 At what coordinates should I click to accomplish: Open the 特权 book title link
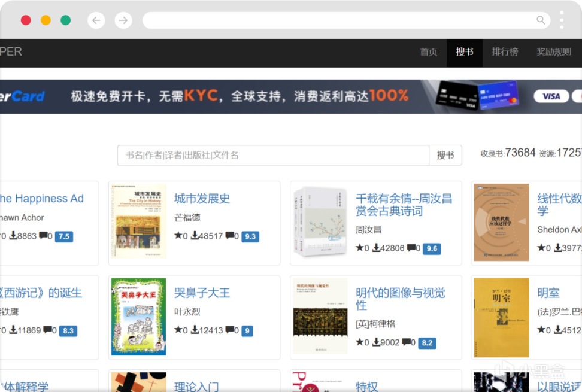(366, 387)
